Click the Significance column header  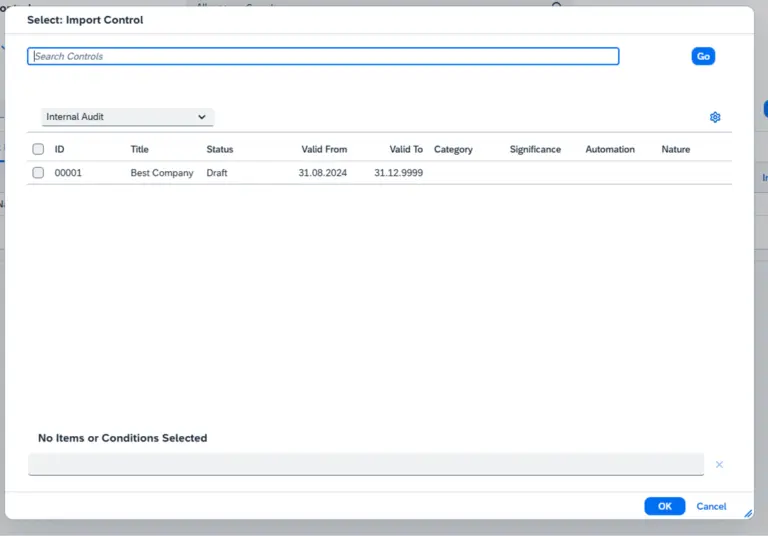pyautogui.click(x=535, y=149)
